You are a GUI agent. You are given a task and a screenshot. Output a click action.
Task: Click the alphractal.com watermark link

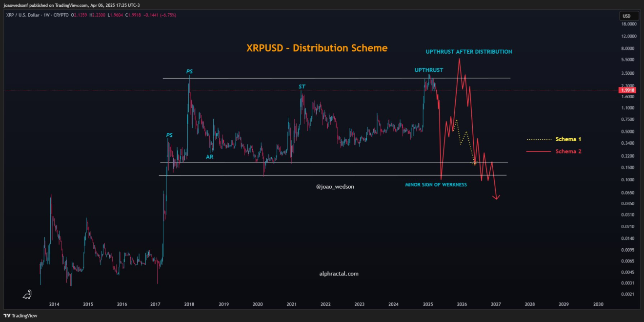point(339,274)
